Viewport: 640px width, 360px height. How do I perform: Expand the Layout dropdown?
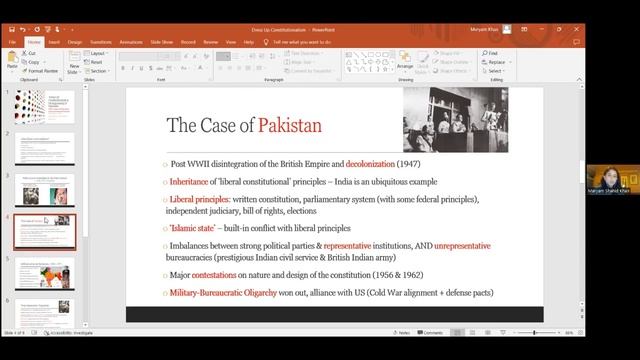[96, 53]
